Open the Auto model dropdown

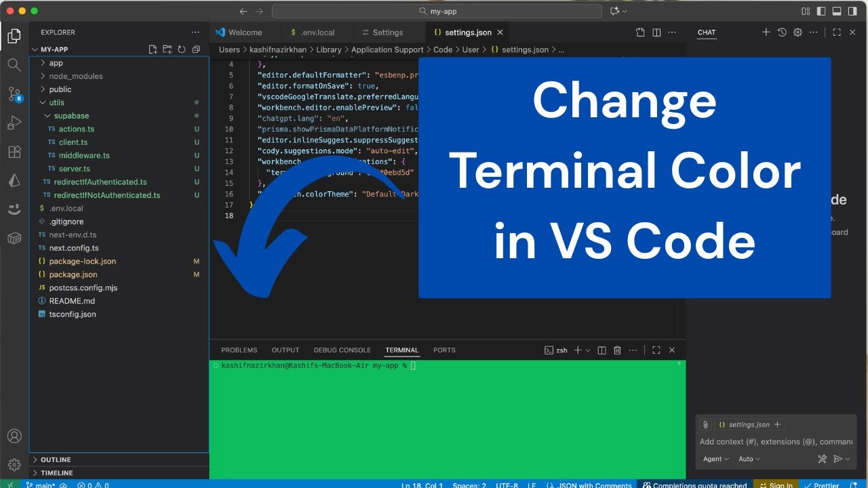point(749,459)
